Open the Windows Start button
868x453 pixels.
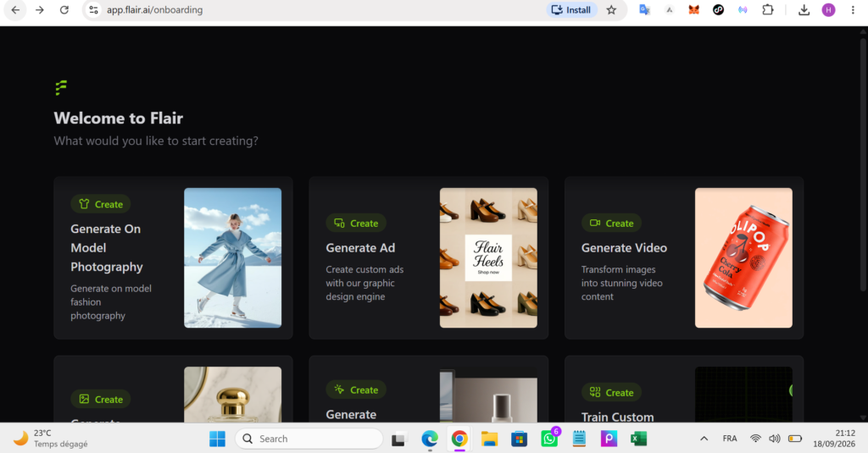click(217, 439)
